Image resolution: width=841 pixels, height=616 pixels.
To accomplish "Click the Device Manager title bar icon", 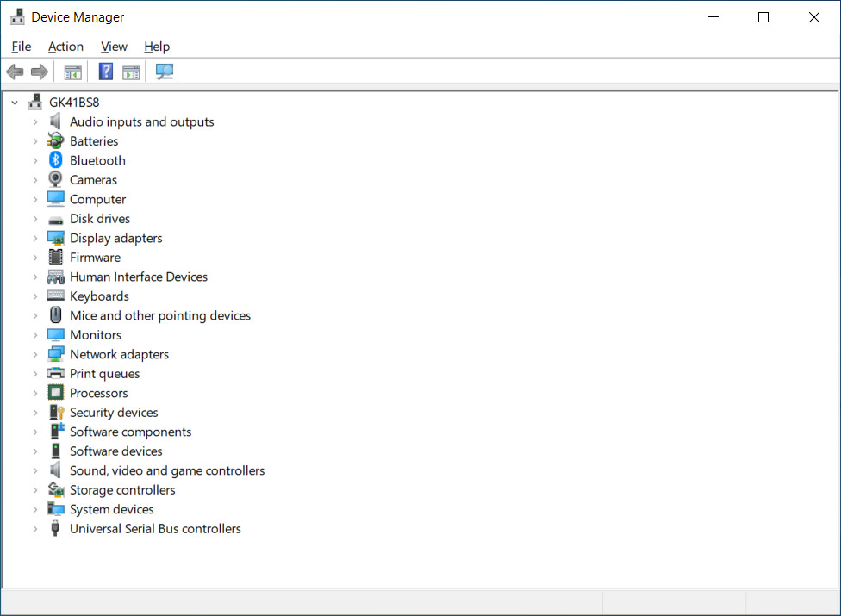I will pos(18,16).
